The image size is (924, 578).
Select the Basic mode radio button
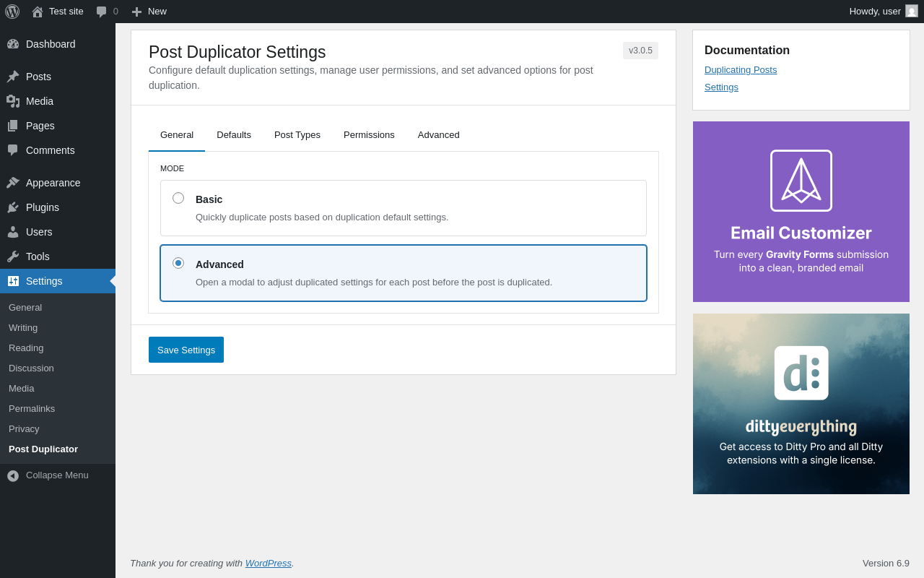pos(178,198)
